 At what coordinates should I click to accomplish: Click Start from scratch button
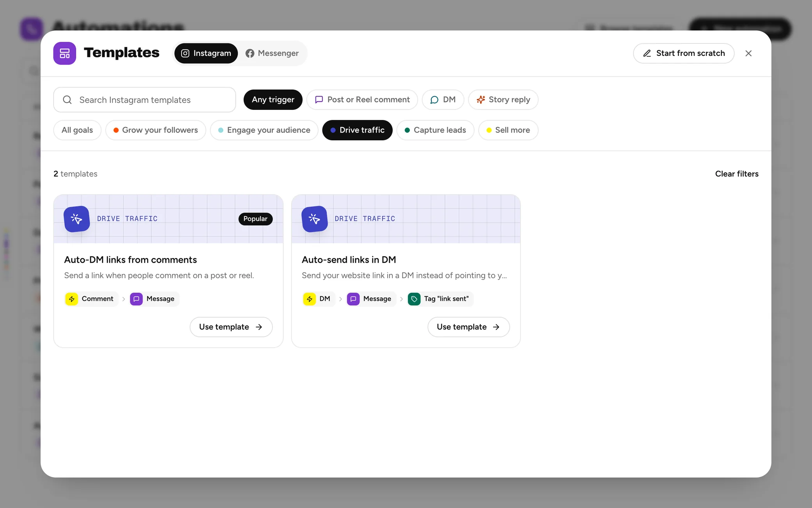684,53
